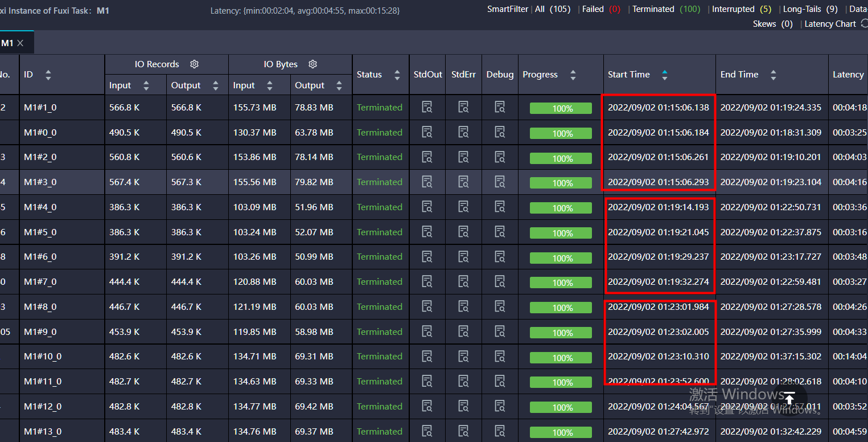
Task: Open Debug view for M1#12_0
Action: tap(500, 406)
